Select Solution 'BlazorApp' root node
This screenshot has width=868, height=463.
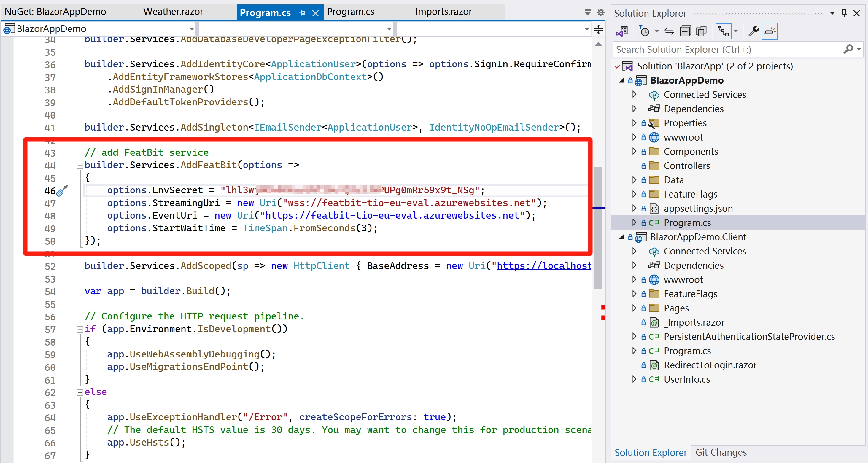tap(714, 66)
